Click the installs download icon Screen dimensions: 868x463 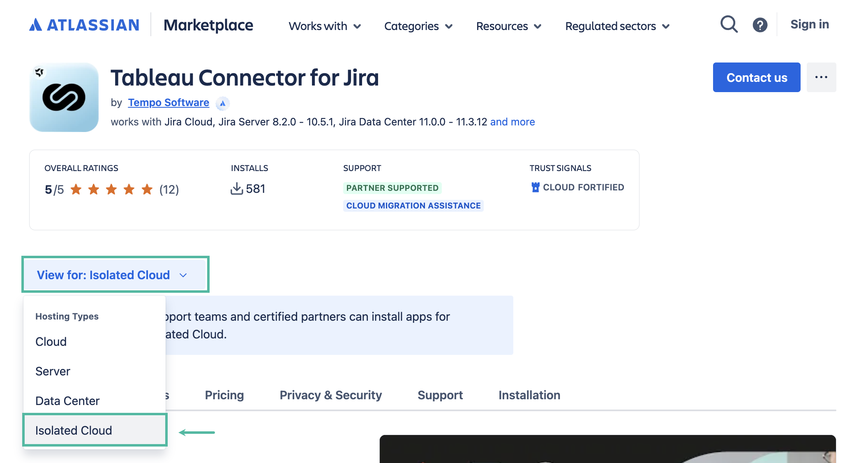pos(237,189)
